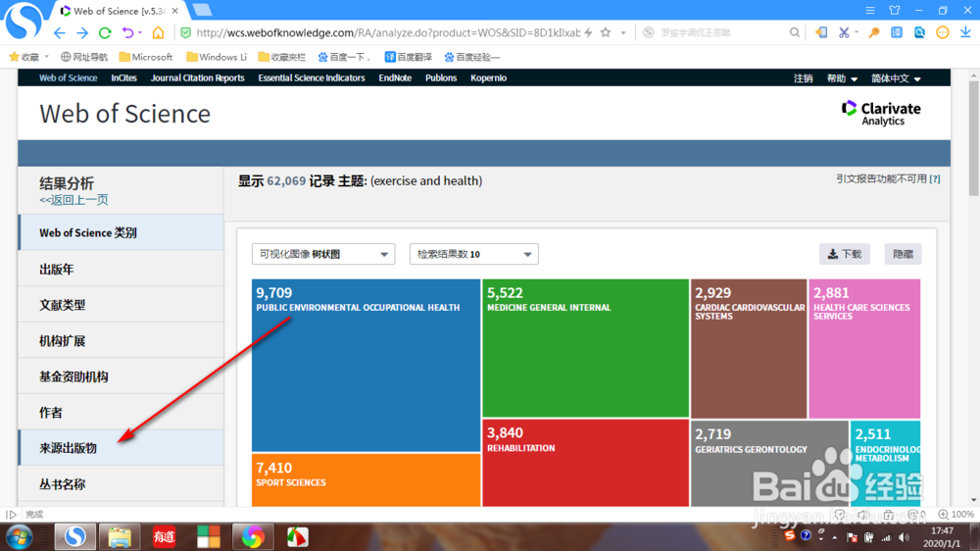
Task: Select 来源出版物 in the sidebar
Action: coord(121,448)
